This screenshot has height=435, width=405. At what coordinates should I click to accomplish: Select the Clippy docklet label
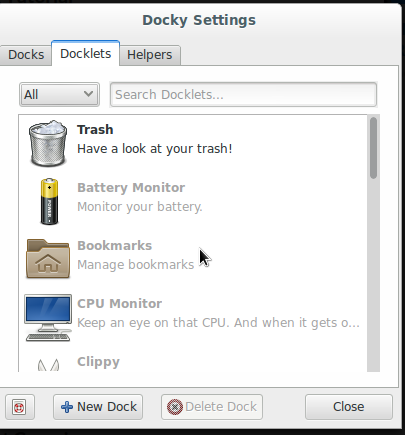tap(98, 362)
